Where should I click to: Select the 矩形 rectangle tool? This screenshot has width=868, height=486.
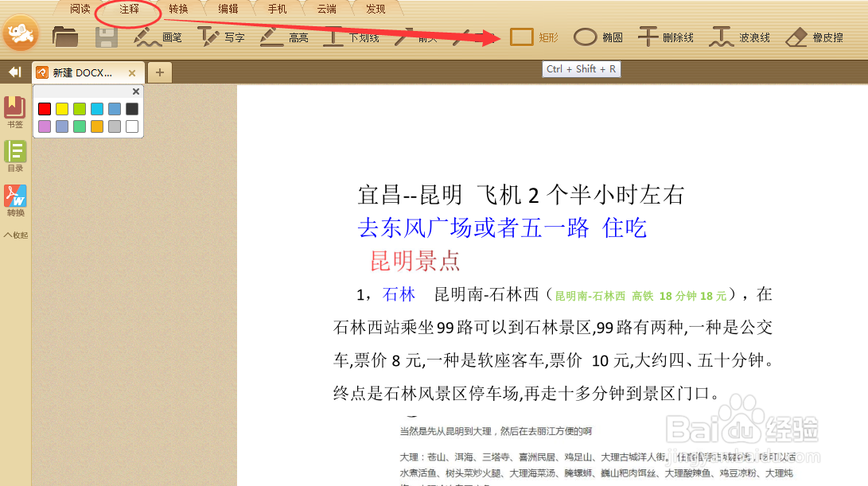coord(534,37)
